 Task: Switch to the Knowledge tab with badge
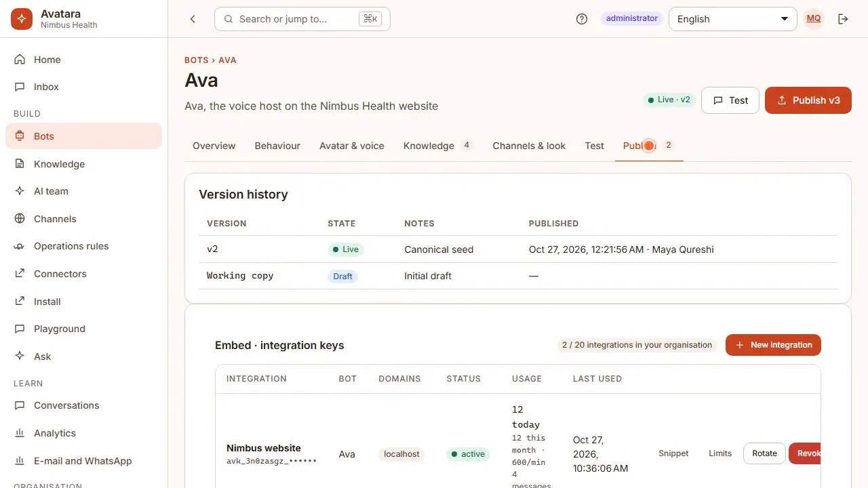pos(438,146)
